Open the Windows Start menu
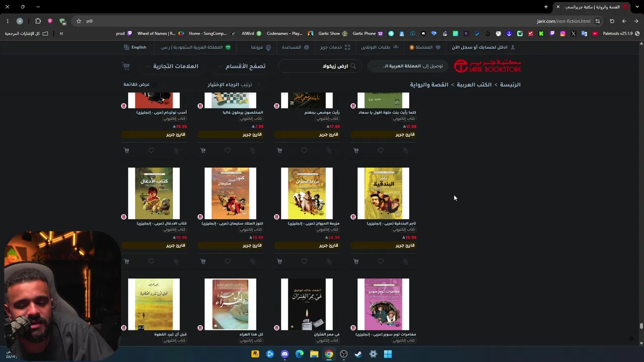This screenshot has width=644, height=362. point(388,354)
